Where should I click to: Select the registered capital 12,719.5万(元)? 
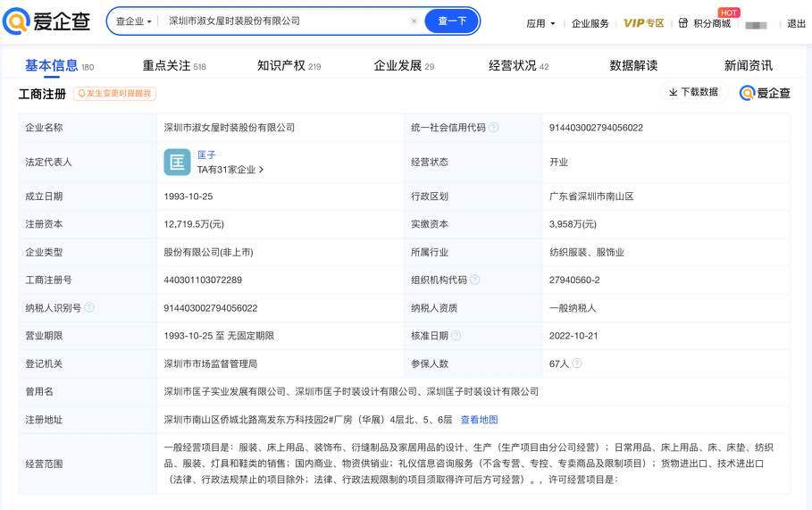(x=194, y=224)
